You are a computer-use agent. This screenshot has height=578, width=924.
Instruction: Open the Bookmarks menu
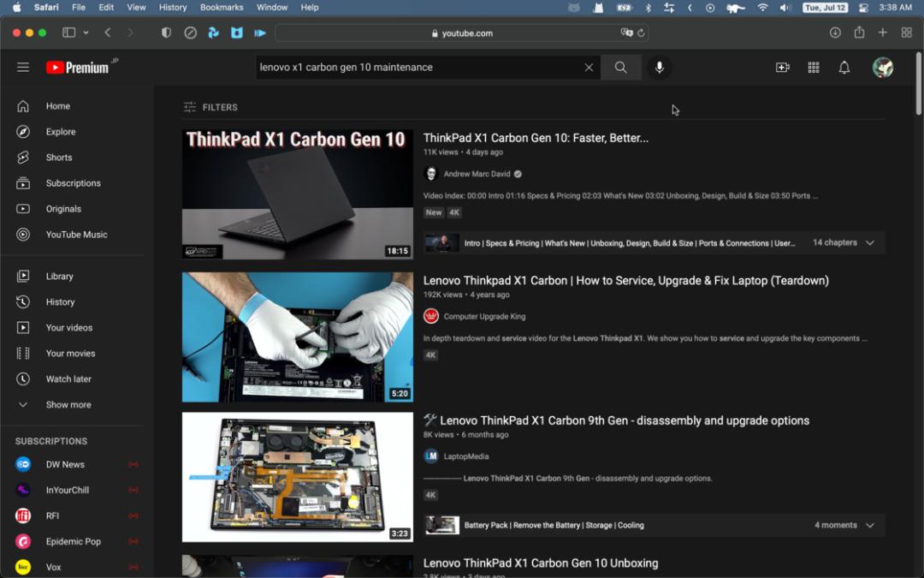222,8
